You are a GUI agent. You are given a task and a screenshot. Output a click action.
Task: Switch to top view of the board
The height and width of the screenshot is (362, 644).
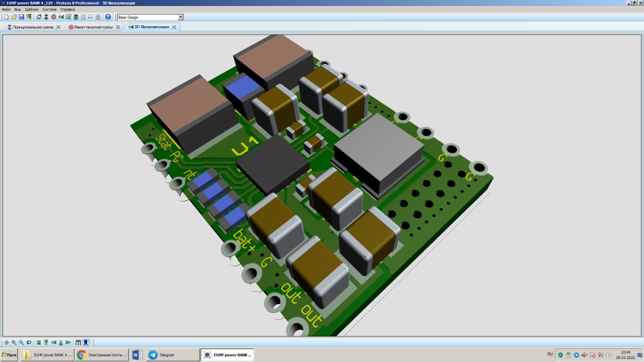click(38, 342)
